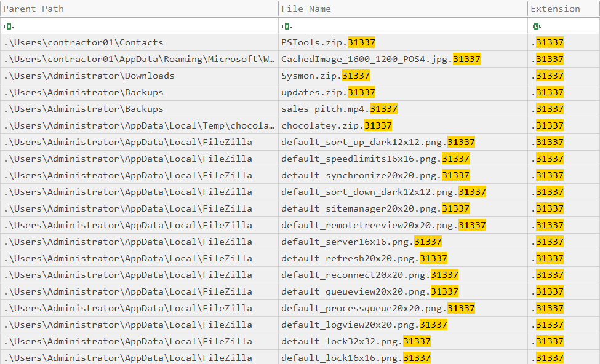The height and width of the screenshot is (364, 600).
Task: Open filter operator icon in File Name column
Action: coord(286,26)
